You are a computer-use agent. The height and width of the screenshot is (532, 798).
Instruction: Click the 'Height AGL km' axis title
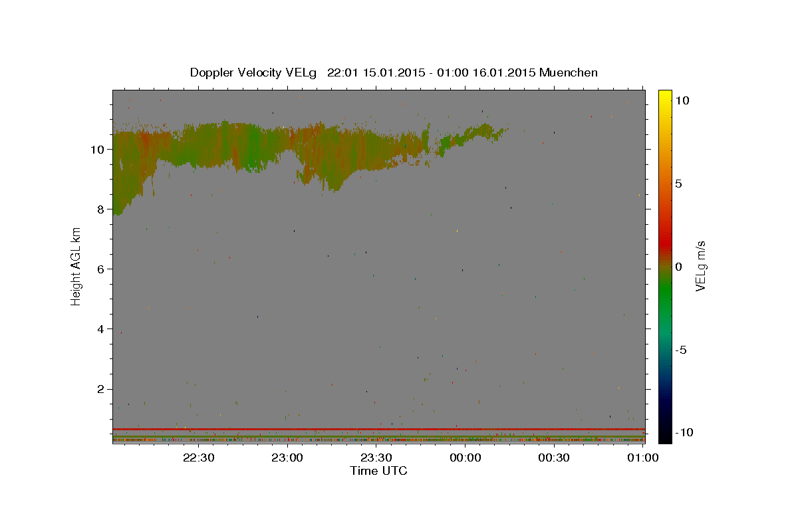coord(76,267)
